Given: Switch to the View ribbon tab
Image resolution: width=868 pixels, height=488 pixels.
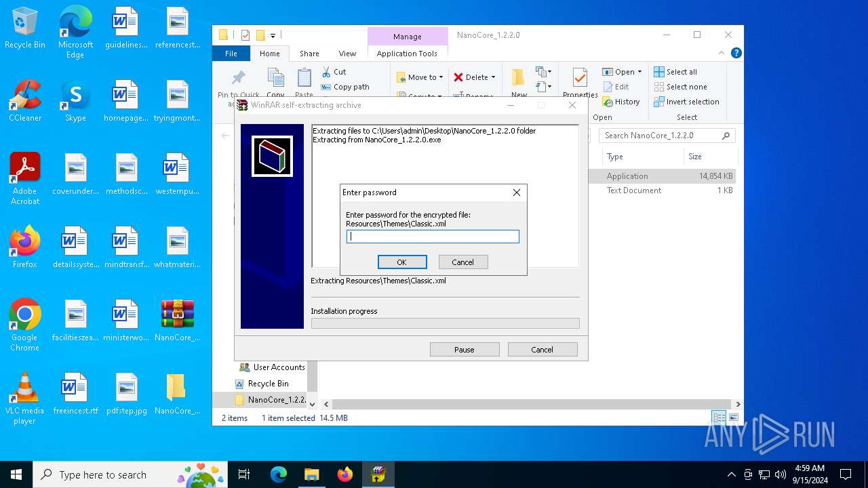Looking at the screenshot, I should tap(347, 54).
